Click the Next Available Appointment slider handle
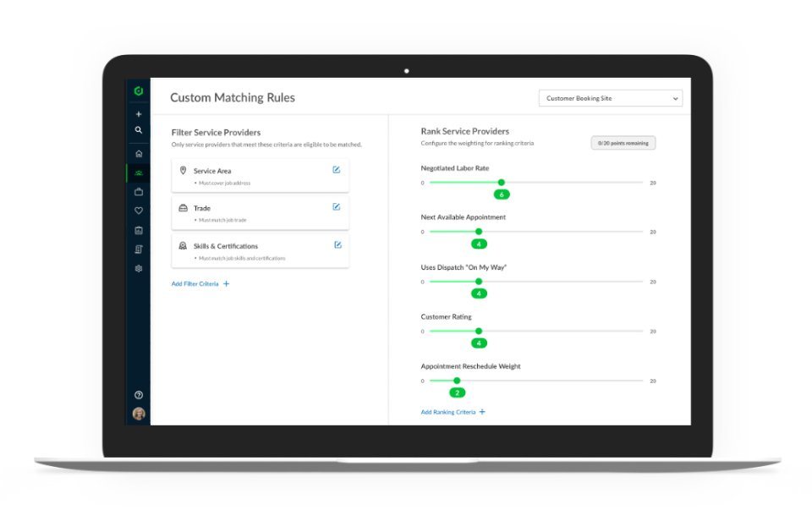The image size is (812, 510). tap(479, 232)
